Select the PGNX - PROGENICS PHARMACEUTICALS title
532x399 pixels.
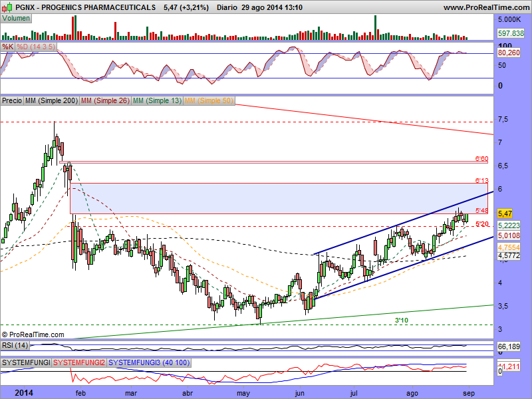(x=86, y=7)
